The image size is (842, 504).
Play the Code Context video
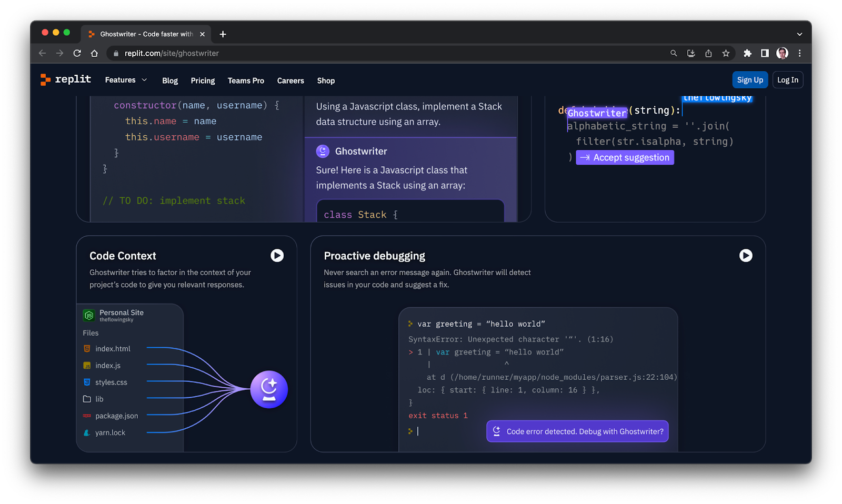pyautogui.click(x=277, y=256)
